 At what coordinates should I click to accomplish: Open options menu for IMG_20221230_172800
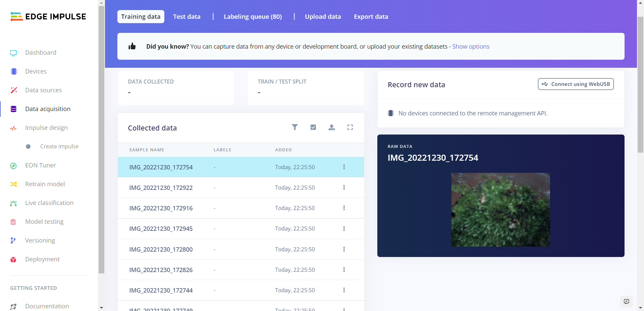click(x=344, y=249)
